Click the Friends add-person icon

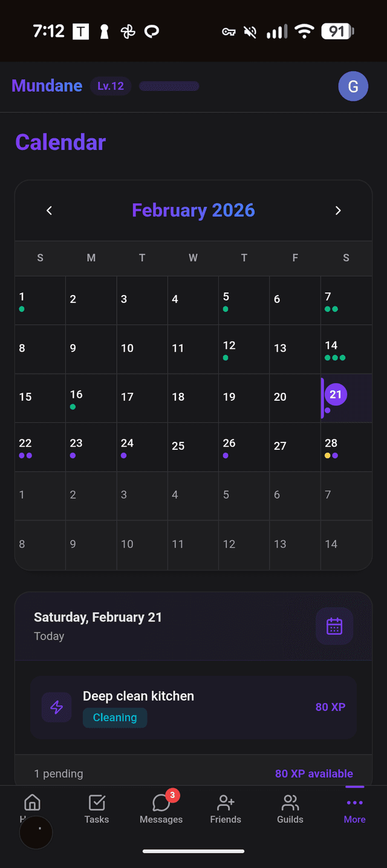226,802
